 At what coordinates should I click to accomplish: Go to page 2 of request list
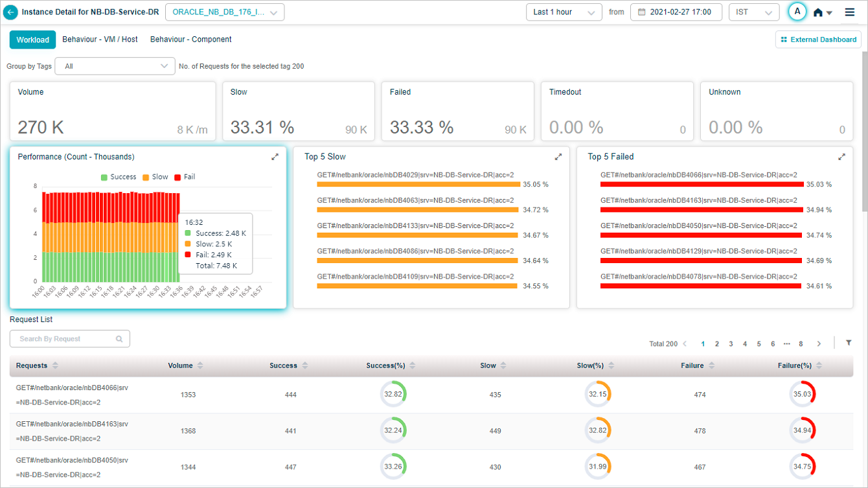(x=716, y=344)
